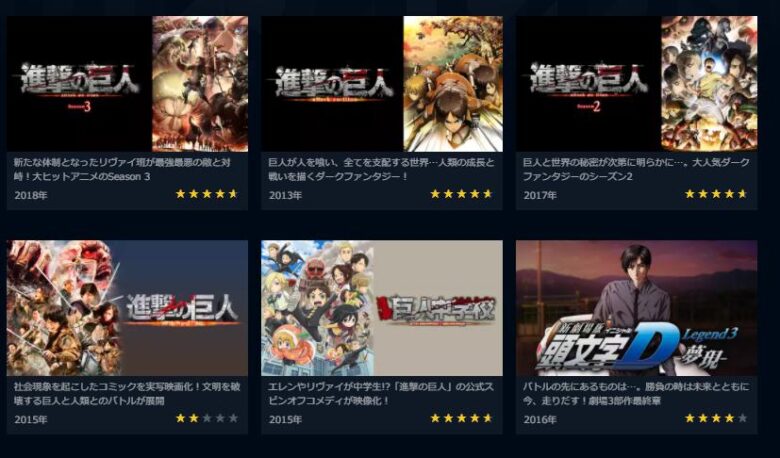Viewport: 780px width, 458px height.
Task: Click the two-star rating of live-action movie
Action: pyautogui.click(x=207, y=418)
